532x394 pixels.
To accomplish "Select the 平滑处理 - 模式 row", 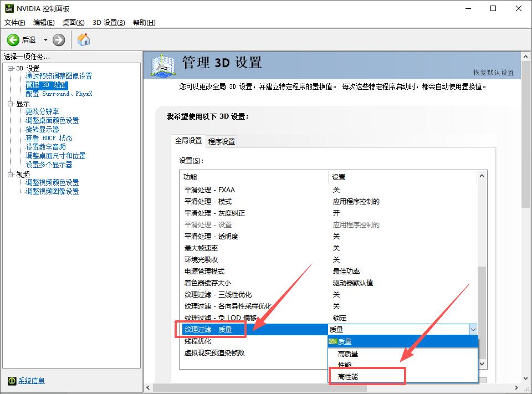I will click(328, 202).
